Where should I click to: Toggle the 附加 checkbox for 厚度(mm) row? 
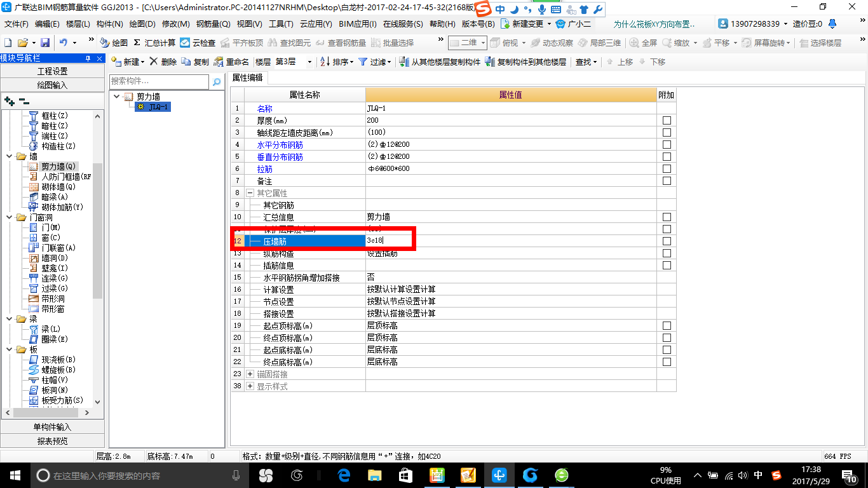[666, 120]
